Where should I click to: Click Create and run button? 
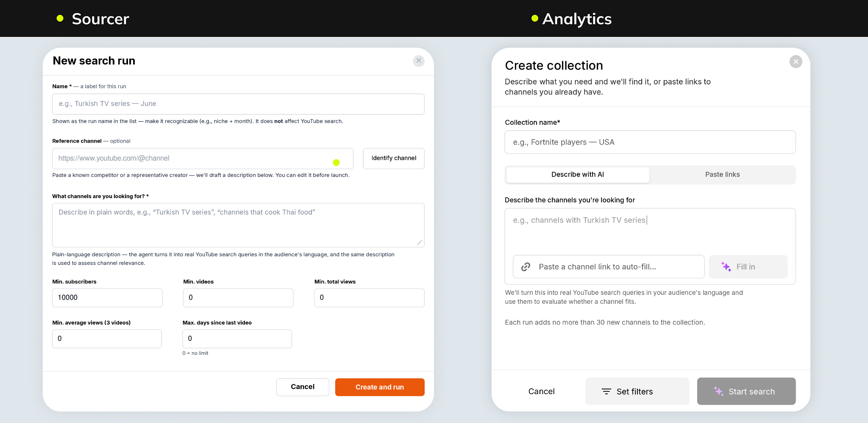[380, 387]
